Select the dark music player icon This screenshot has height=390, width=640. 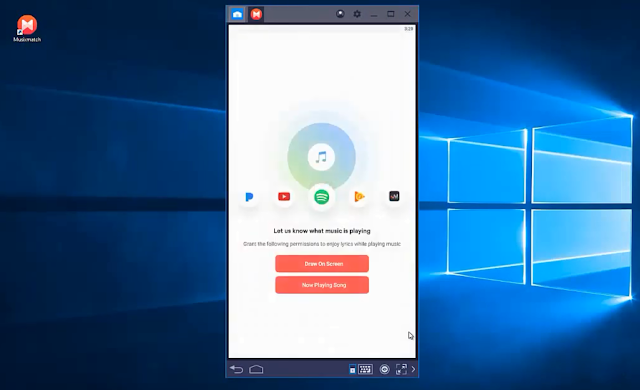coord(394,196)
